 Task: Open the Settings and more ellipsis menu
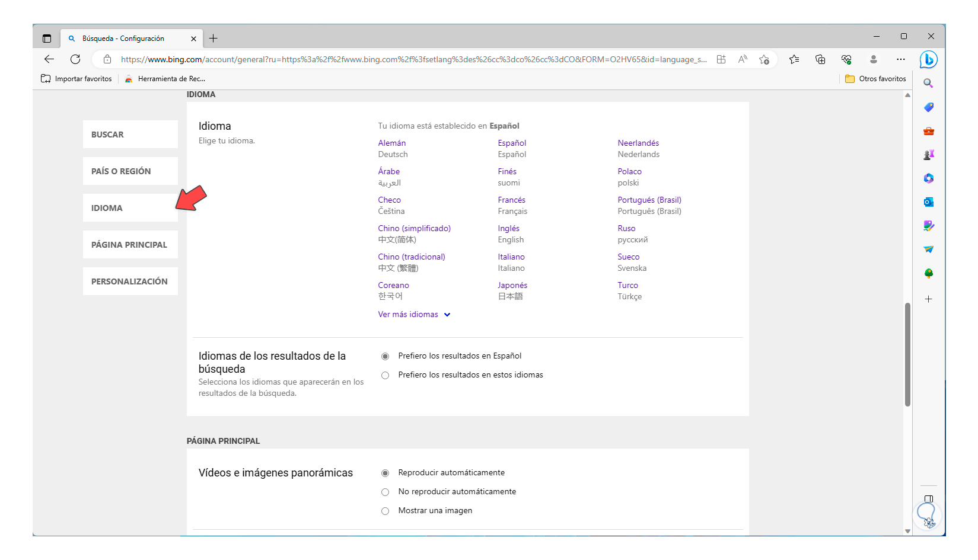click(x=900, y=59)
